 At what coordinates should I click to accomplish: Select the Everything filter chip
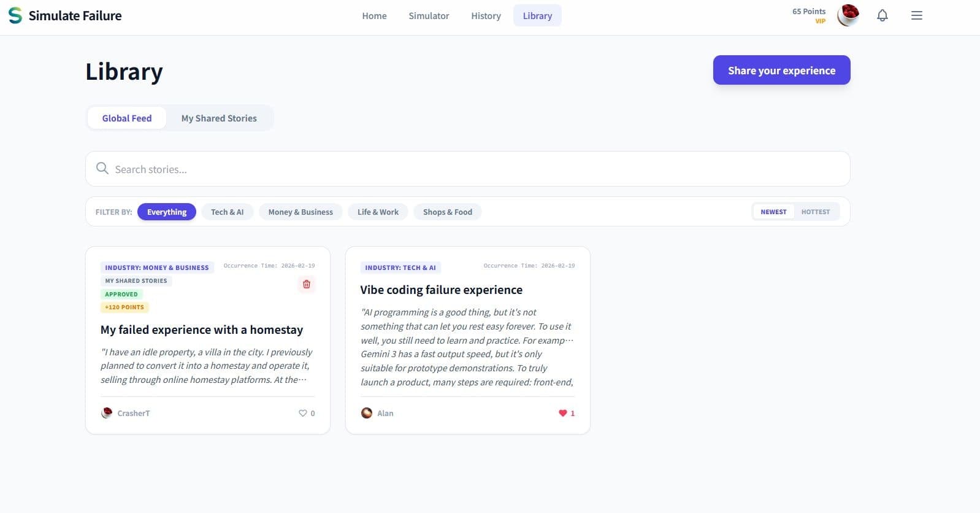click(x=167, y=212)
